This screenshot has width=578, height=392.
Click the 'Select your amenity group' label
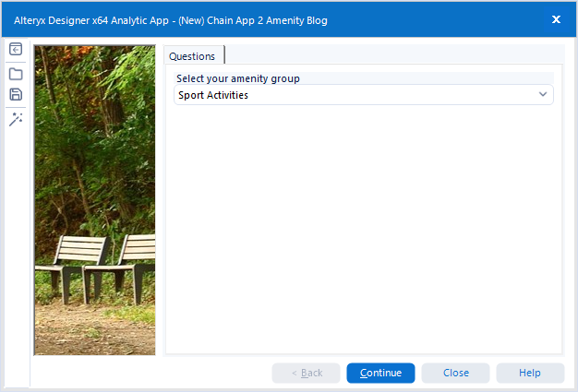238,78
